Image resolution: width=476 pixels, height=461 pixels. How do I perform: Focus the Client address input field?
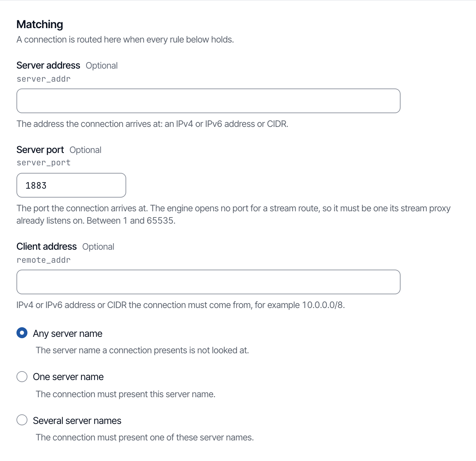[x=208, y=282]
